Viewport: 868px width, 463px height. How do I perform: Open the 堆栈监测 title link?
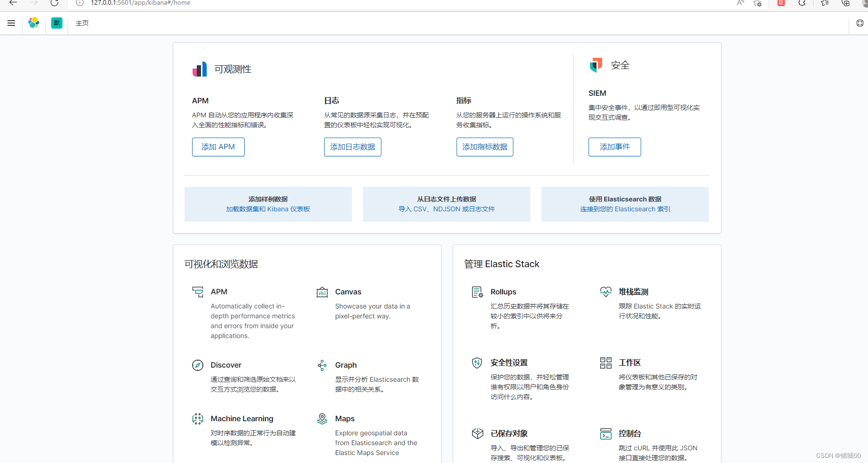coord(634,292)
